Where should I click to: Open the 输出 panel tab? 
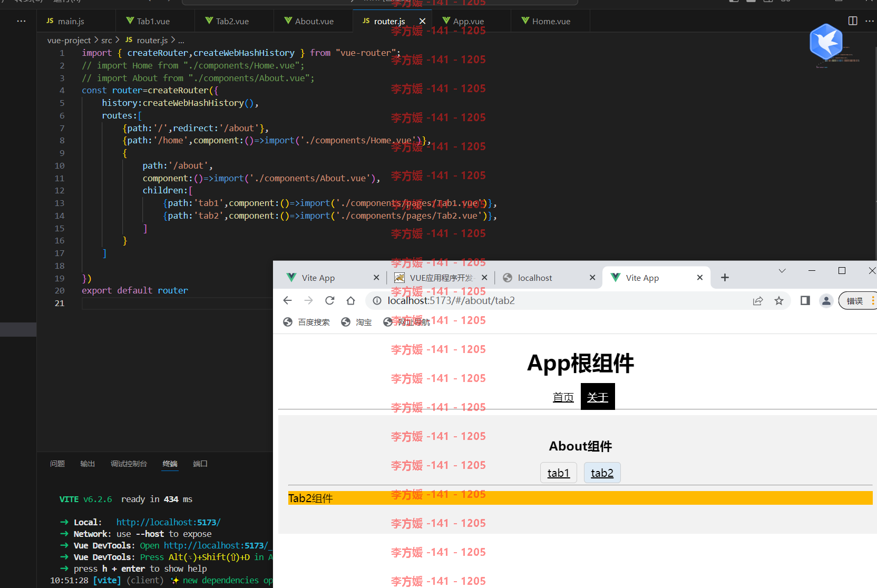87,464
